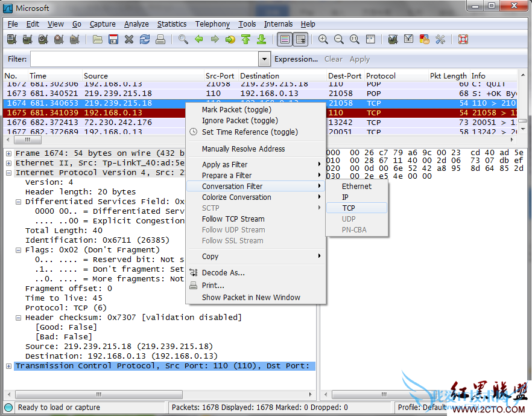Open the Statistics menu
This screenshot has height=416, width=532.
(x=172, y=24)
